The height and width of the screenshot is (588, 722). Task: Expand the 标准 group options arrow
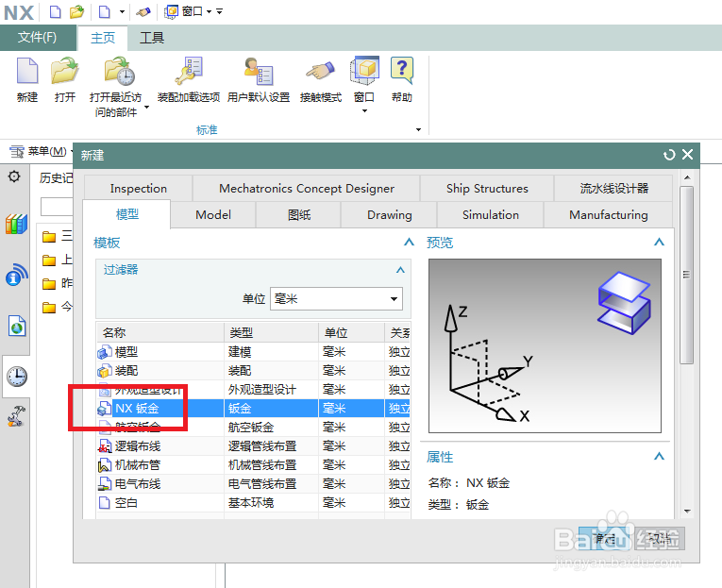418,130
